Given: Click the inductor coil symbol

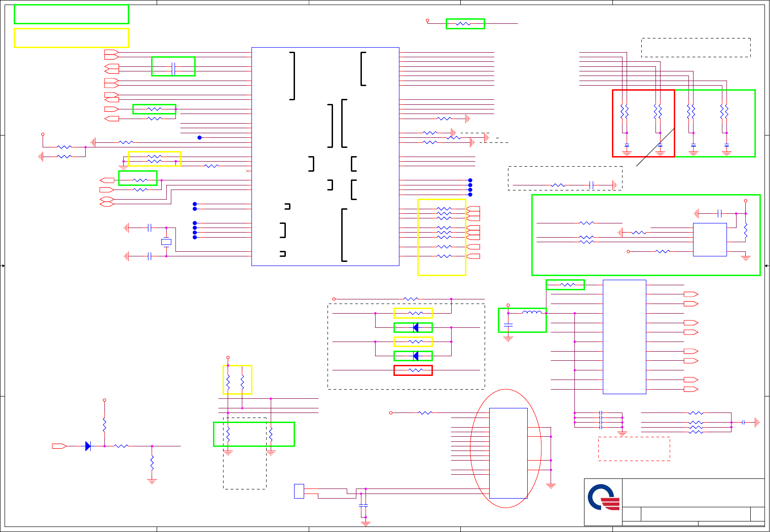Looking at the screenshot, I should 532,313.
